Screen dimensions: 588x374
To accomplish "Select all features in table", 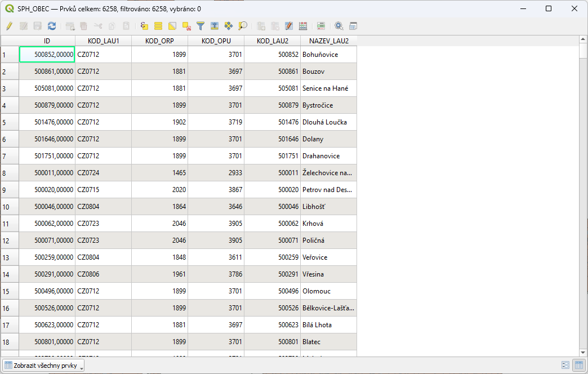I will tap(158, 26).
